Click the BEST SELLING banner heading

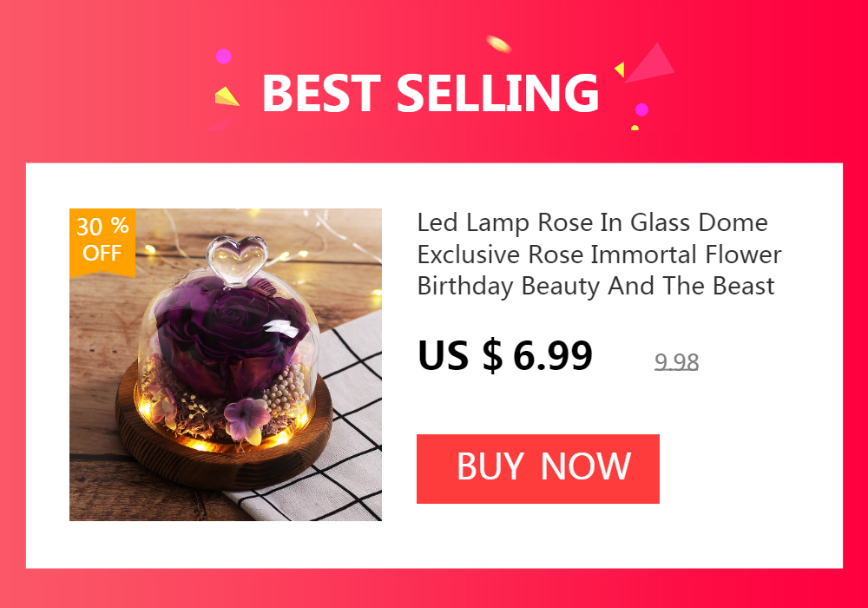[431, 93]
